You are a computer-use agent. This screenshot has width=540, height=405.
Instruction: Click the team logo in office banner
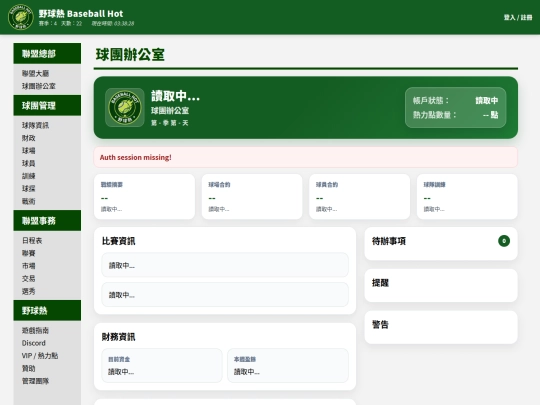click(125, 107)
